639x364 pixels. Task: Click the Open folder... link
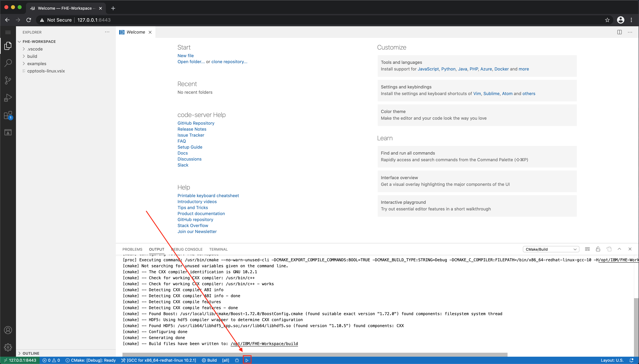pyautogui.click(x=191, y=62)
